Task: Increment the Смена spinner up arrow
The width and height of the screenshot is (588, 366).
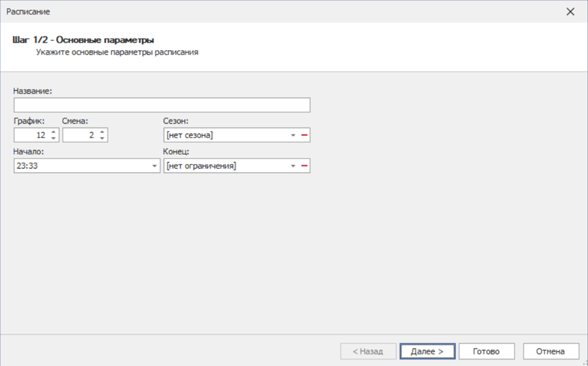Action: click(x=102, y=132)
